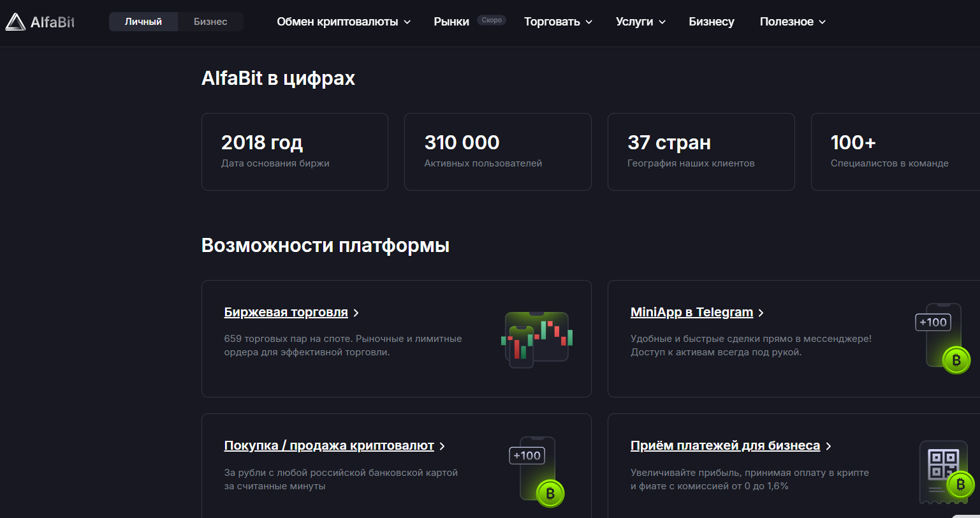Click the +100 phone icon beside Покупка / продажа криптовалют
The width and height of the screenshot is (980, 518).
tap(537, 472)
